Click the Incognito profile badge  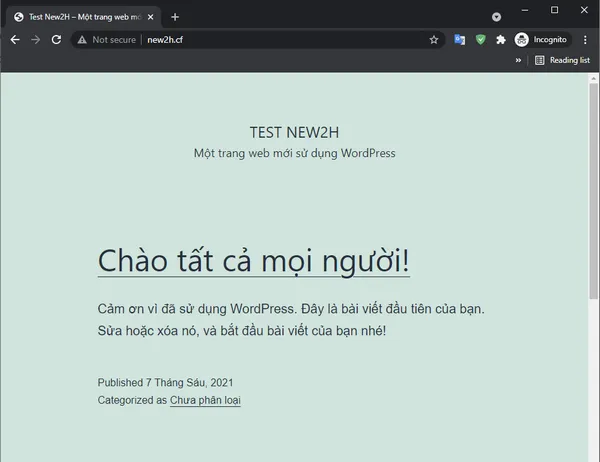542,39
